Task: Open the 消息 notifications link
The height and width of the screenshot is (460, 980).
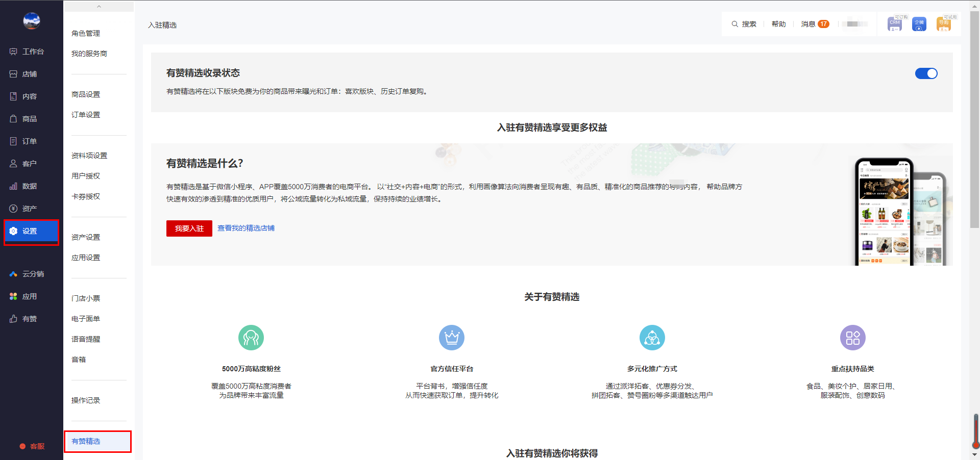Action: click(x=808, y=24)
